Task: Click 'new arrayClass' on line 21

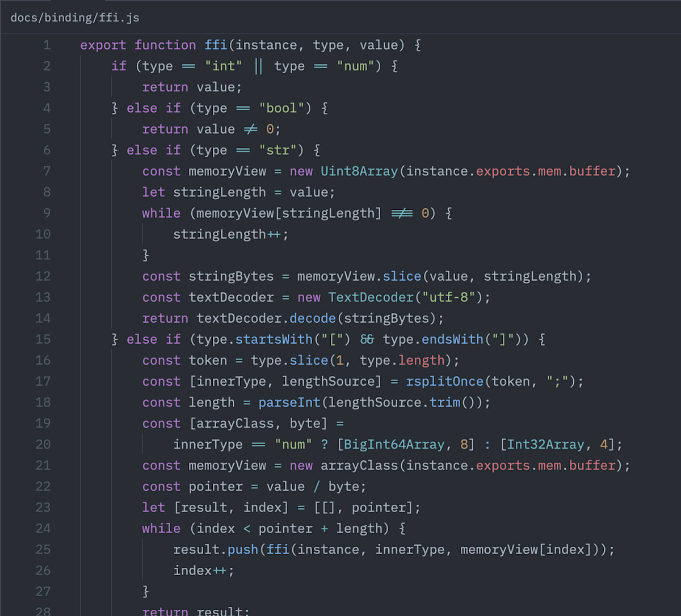Action: pos(344,465)
